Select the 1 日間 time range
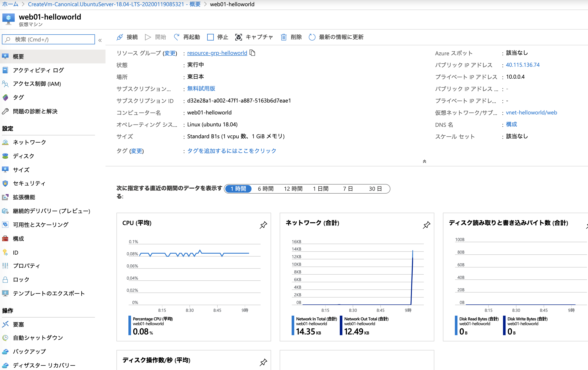Screen dimensions: 588x370 [x=321, y=189]
